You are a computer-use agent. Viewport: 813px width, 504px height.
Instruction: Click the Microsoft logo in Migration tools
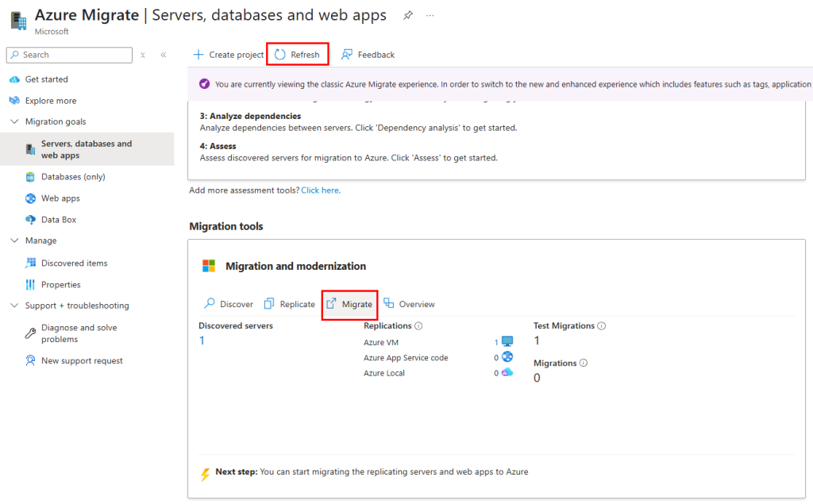click(x=209, y=266)
